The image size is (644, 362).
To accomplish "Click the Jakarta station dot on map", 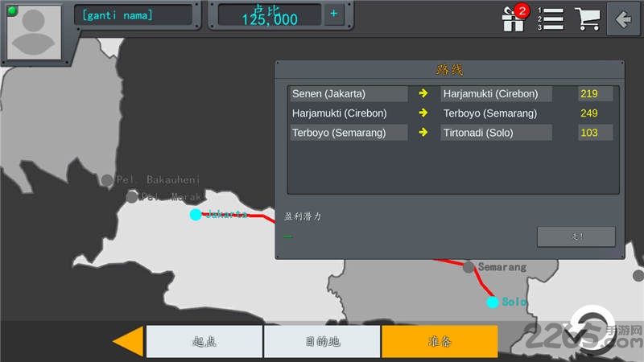I will point(196,215).
